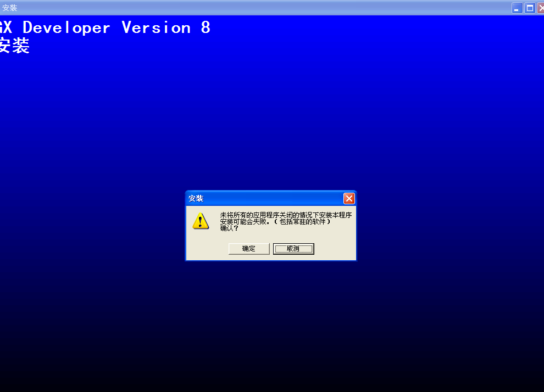Close the 安装 warning dialog with X
This screenshot has height=392, width=544.
(349, 199)
